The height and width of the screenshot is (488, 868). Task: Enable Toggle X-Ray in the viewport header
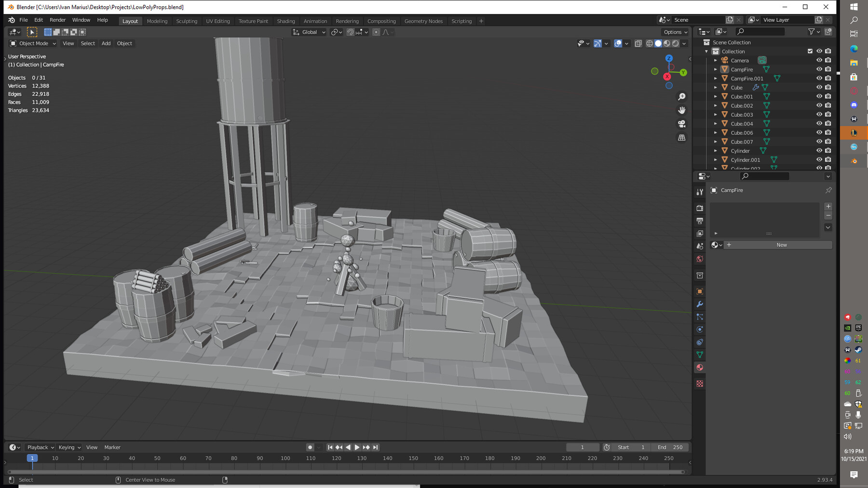point(638,43)
